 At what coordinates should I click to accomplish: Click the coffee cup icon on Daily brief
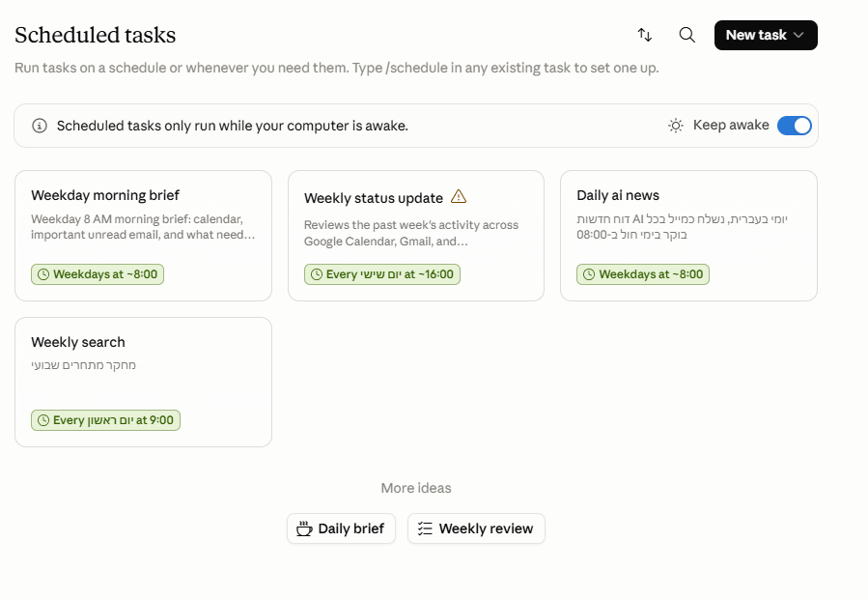[x=304, y=528]
